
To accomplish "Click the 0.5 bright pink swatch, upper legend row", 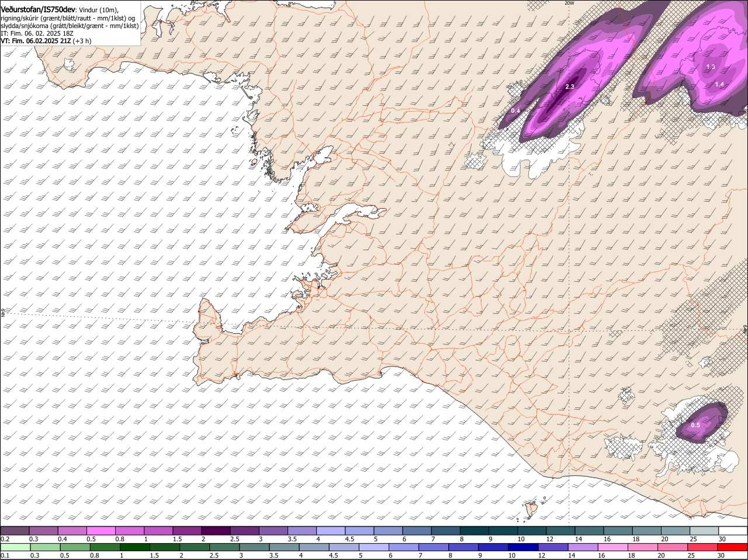I will pos(101,530).
